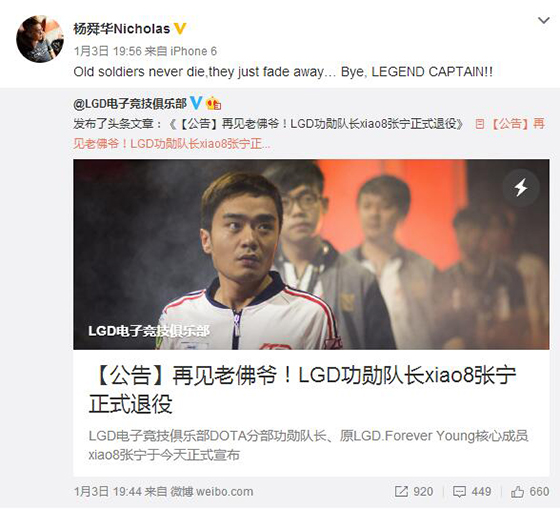Open the original 1月3日 19:44 timestamp
The image size is (560, 509).
pyautogui.click(x=108, y=491)
